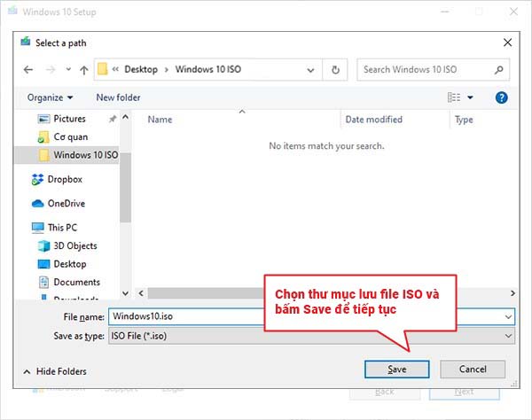
Task: Go up one folder level
Action: (x=84, y=70)
